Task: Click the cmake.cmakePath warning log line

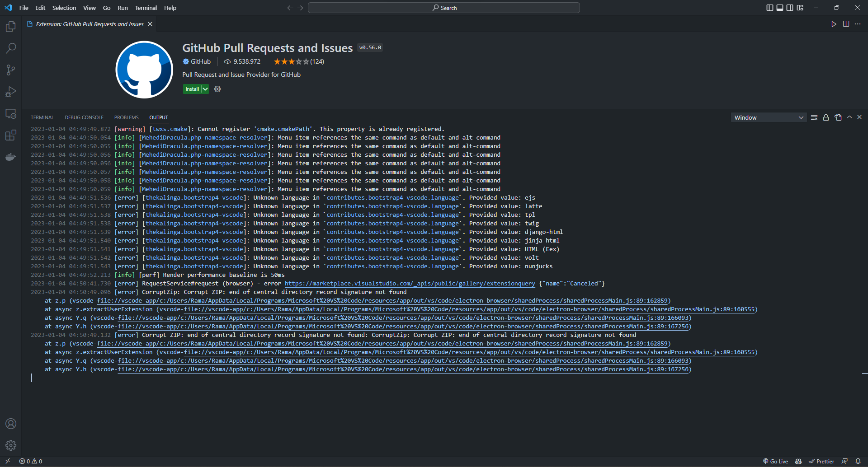Action: (237, 129)
